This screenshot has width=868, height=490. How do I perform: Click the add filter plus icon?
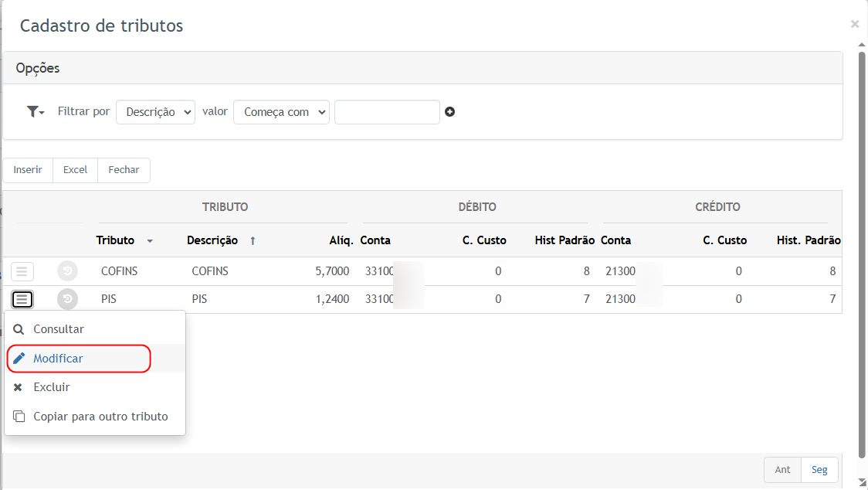click(449, 112)
